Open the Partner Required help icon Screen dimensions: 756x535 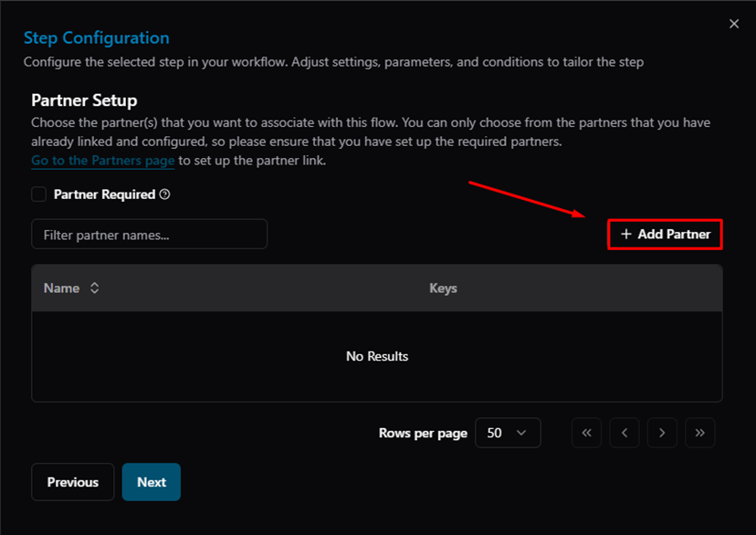[x=165, y=194]
